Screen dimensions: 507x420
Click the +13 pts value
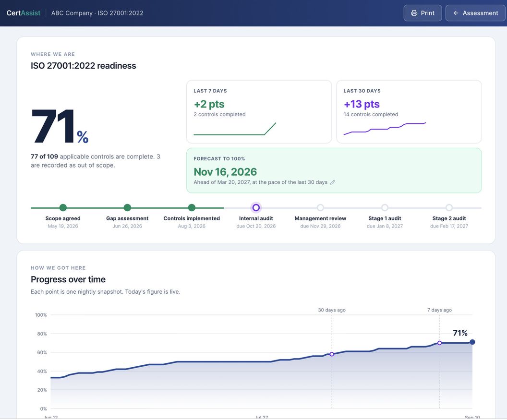pos(362,104)
